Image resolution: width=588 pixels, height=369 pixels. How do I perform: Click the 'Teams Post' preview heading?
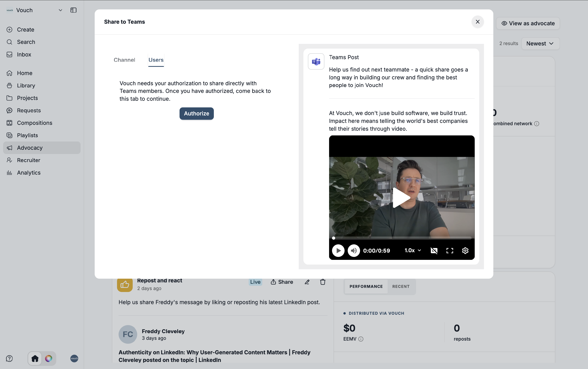pos(344,57)
